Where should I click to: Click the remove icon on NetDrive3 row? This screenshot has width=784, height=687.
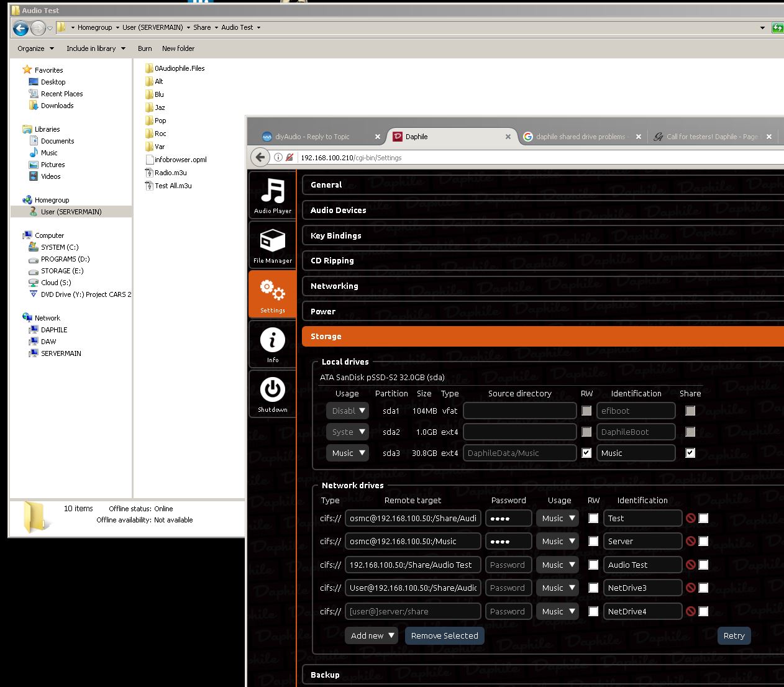coord(691,588)
